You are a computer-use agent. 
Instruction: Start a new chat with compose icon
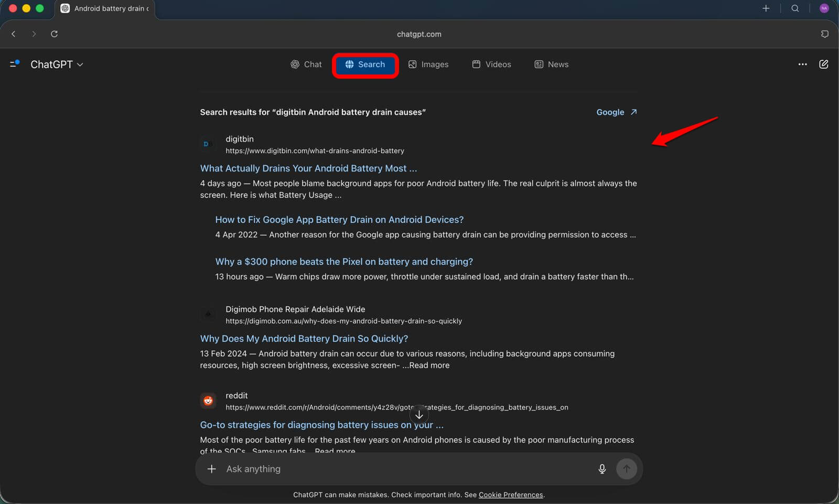823,64
